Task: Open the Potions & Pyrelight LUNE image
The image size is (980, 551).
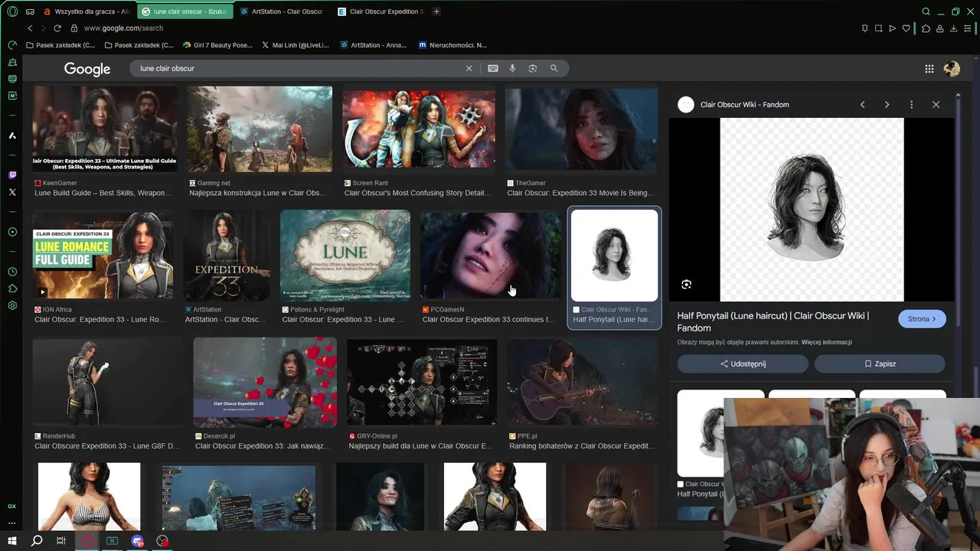Action: [345, 255]
